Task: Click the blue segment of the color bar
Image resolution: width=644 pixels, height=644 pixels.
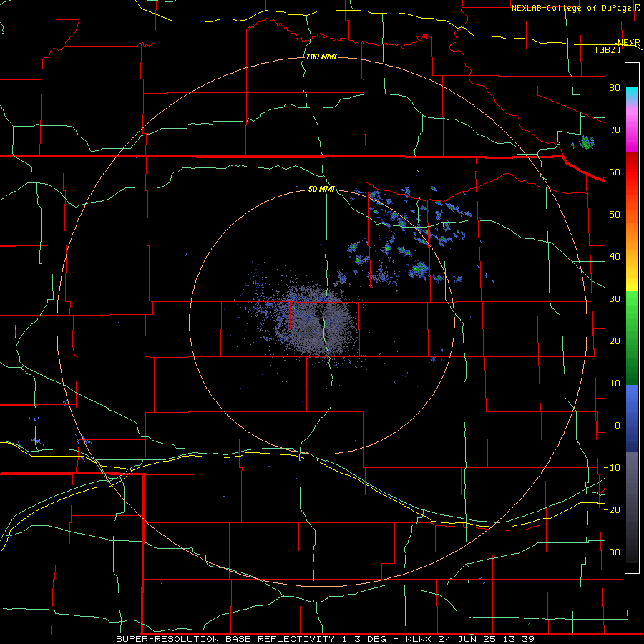Action: click(632, 418)
